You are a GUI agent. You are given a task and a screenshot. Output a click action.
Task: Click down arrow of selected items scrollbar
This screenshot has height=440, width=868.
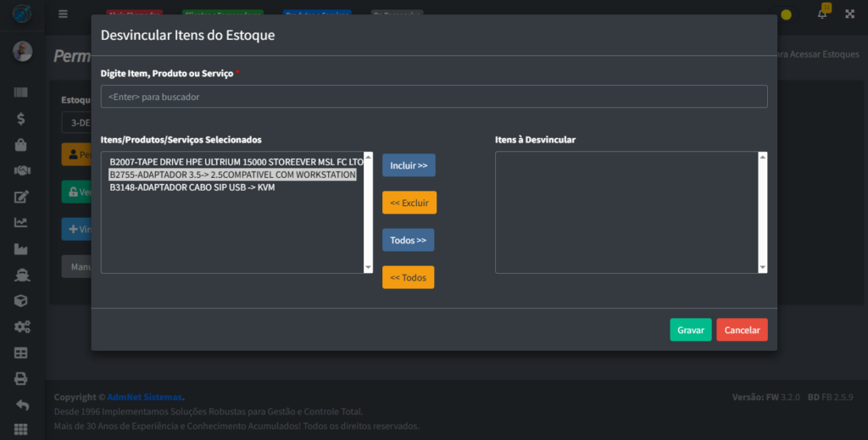click(x=368, y=268)
